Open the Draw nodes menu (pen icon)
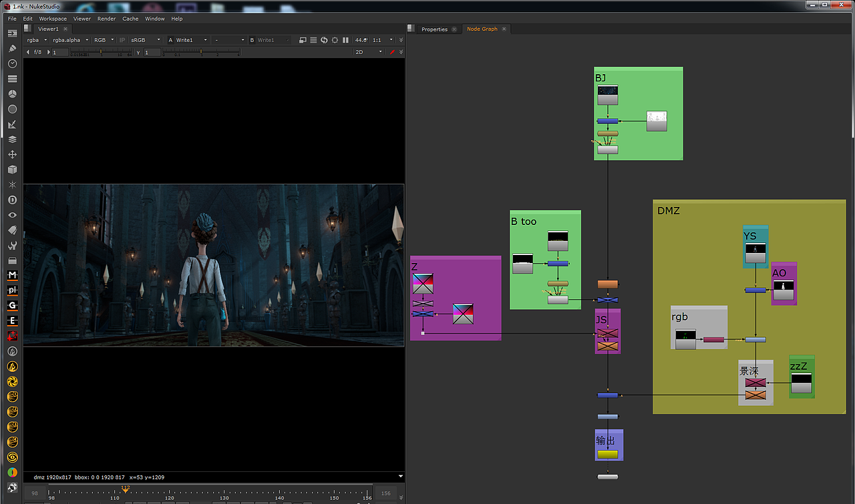Image resolution: width=855 pixels, height=504 pixels. (x=12, y=48)
